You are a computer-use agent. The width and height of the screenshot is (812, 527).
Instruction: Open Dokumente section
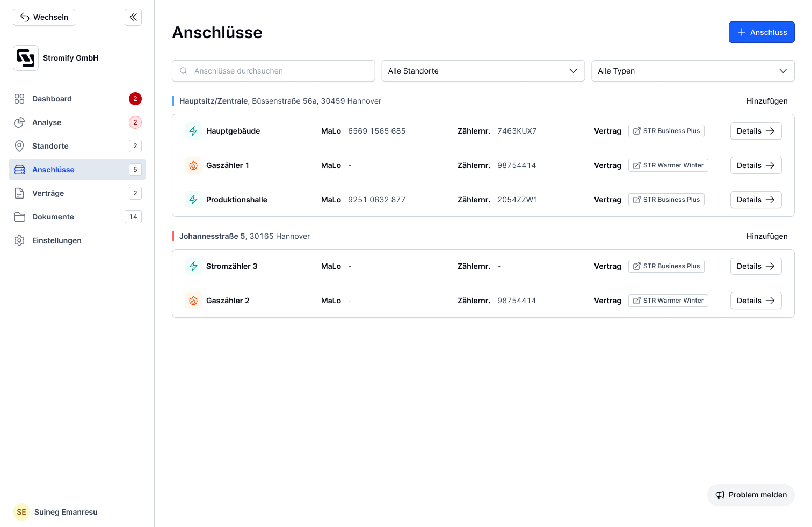[77, 217]
